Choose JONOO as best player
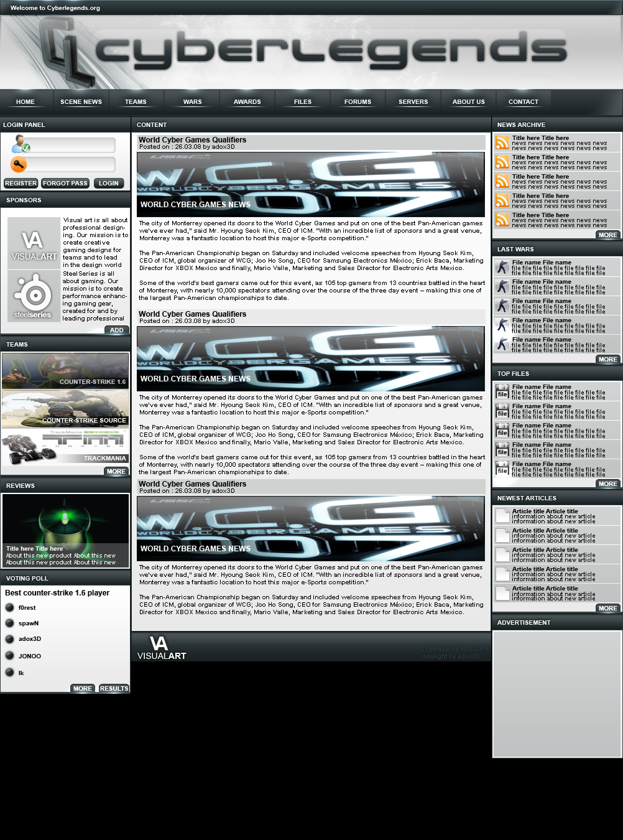The width and height of the screenshot is (623, 840). tap(10, 655)
